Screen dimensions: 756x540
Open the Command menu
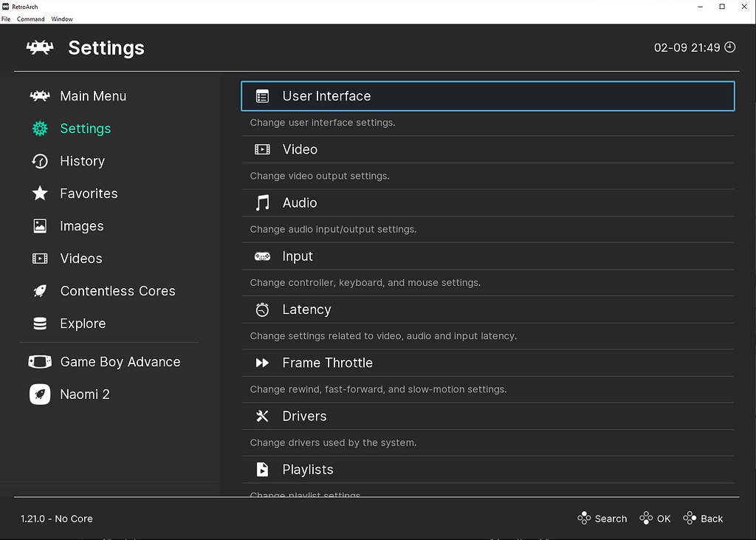tap(30, 19)
